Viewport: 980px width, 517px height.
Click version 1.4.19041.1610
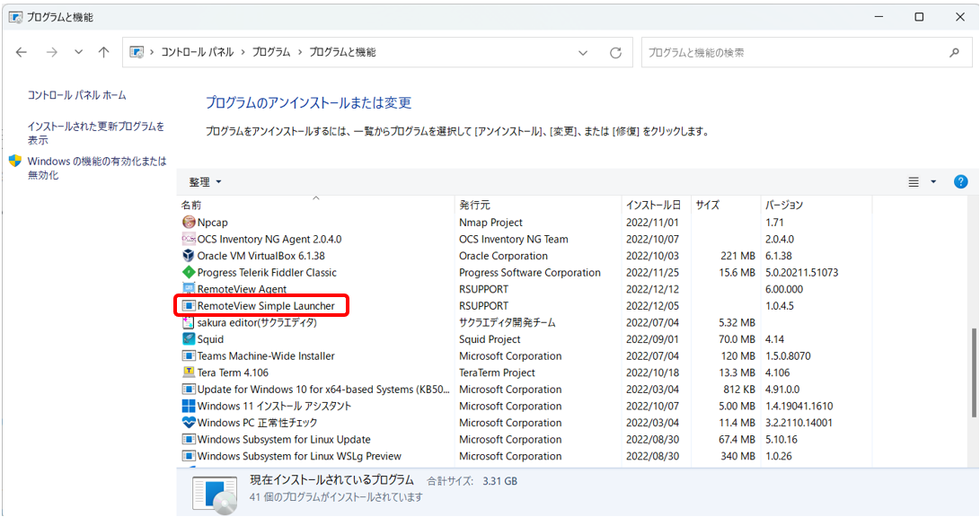coord(799,406)
